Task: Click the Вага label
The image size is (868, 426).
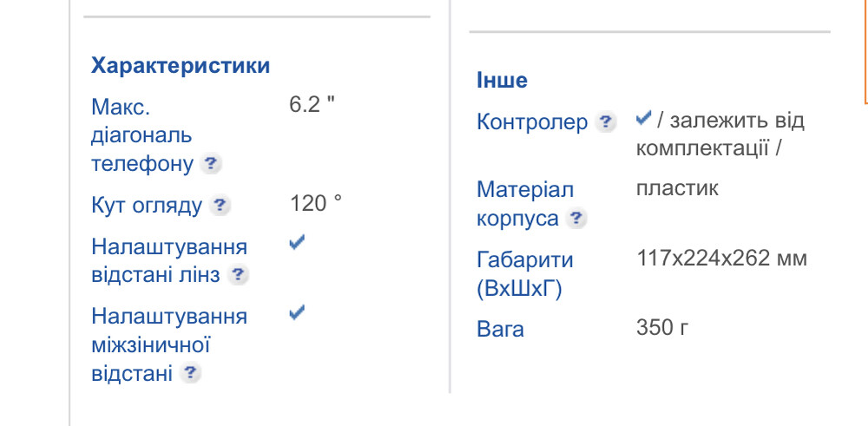Action: (500, 330)
